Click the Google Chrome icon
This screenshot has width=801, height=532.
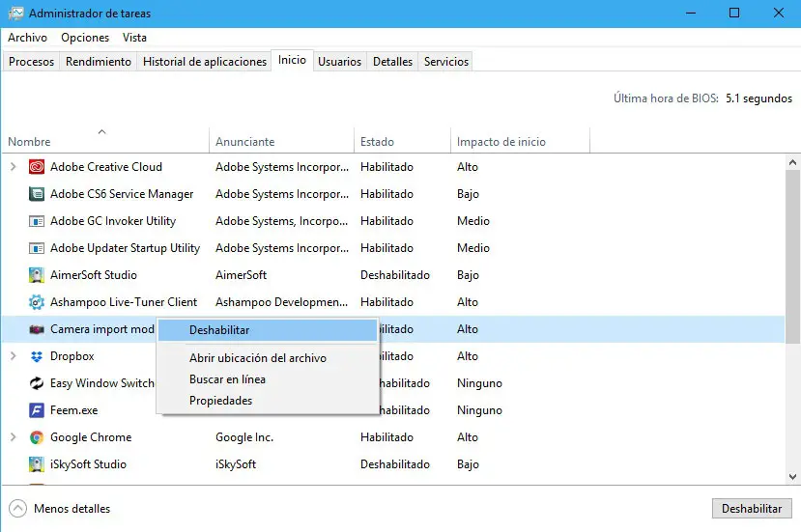[x=37, y=437]
